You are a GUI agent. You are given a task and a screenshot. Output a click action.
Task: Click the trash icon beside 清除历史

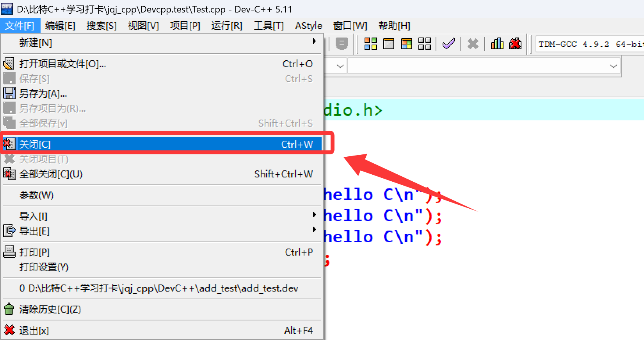9,310
